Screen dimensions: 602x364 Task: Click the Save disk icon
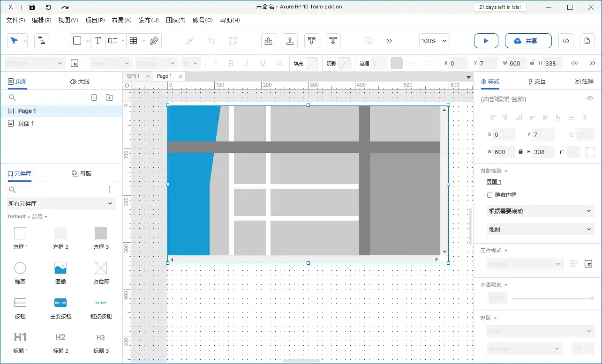[x=32, y=7]
